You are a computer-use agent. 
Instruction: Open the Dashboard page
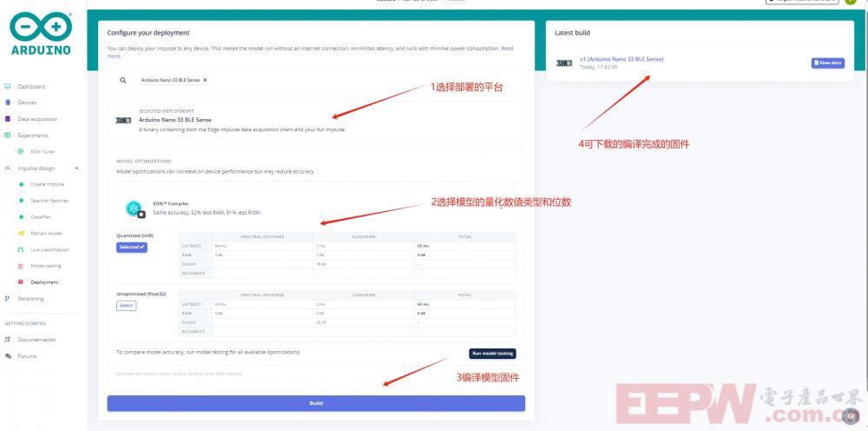[x=31, y=86]
